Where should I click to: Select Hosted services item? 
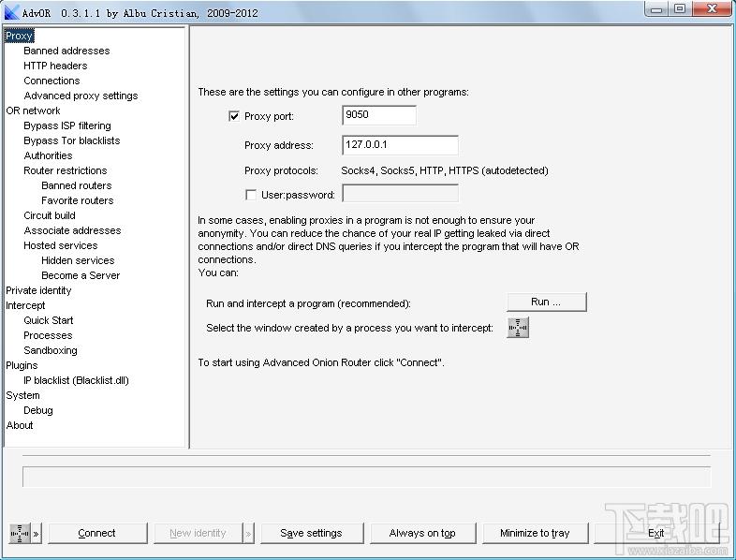(61, 246)
